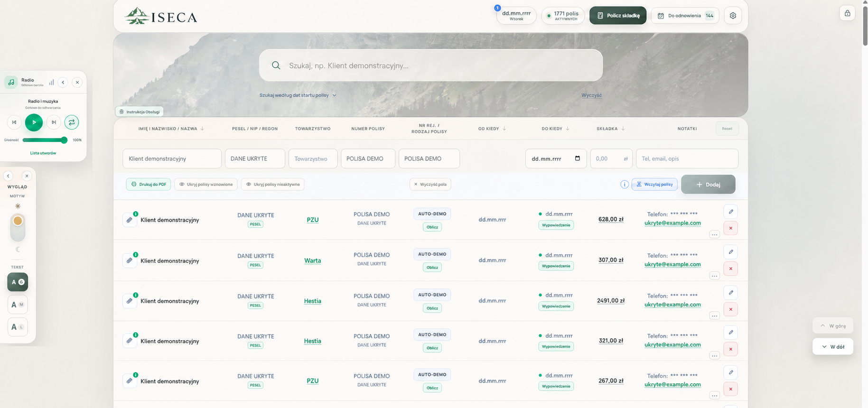Sort by Imię i nazwisko column arrow
This screenshot has height=408, width=868.
(x=202, y=129)
